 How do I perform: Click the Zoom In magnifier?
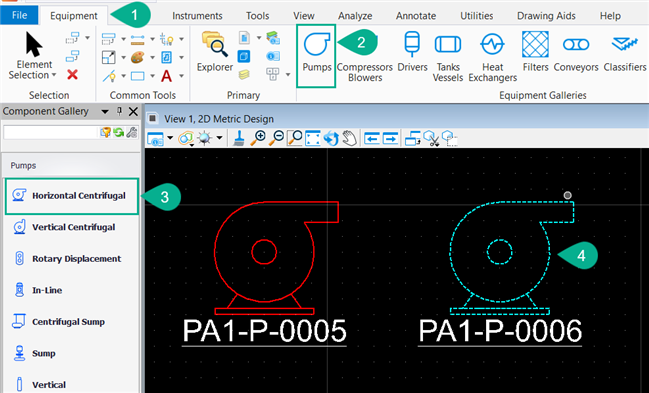258,138
